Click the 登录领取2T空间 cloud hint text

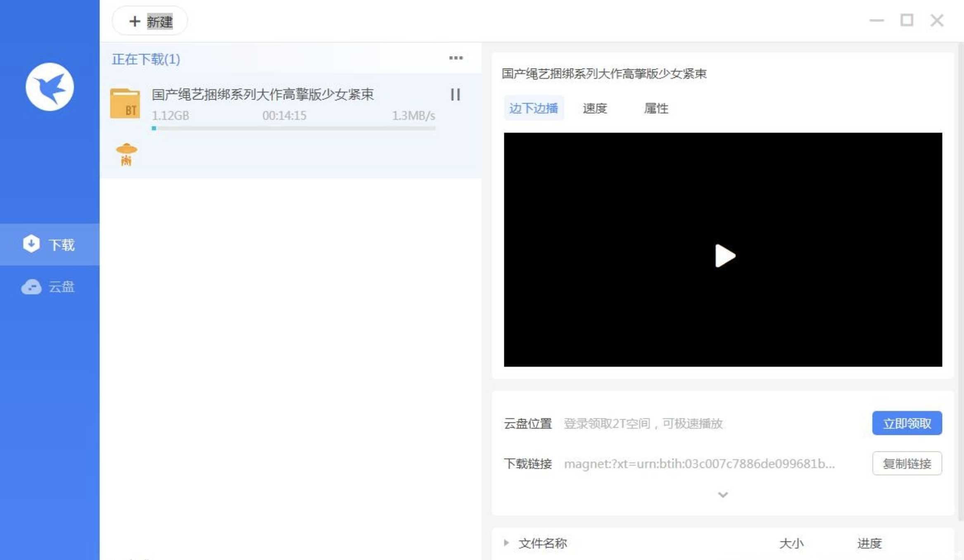click(643, 423)
